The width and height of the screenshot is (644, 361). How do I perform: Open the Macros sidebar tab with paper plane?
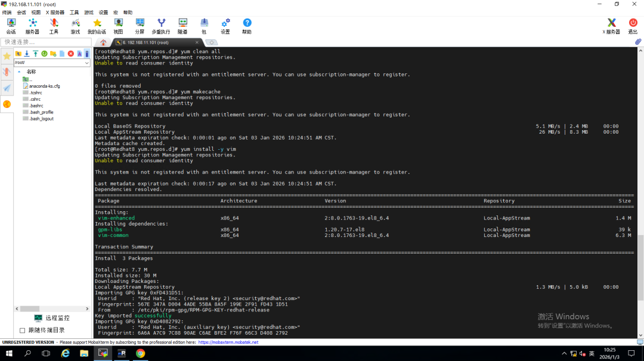click(x=7, y=88)
